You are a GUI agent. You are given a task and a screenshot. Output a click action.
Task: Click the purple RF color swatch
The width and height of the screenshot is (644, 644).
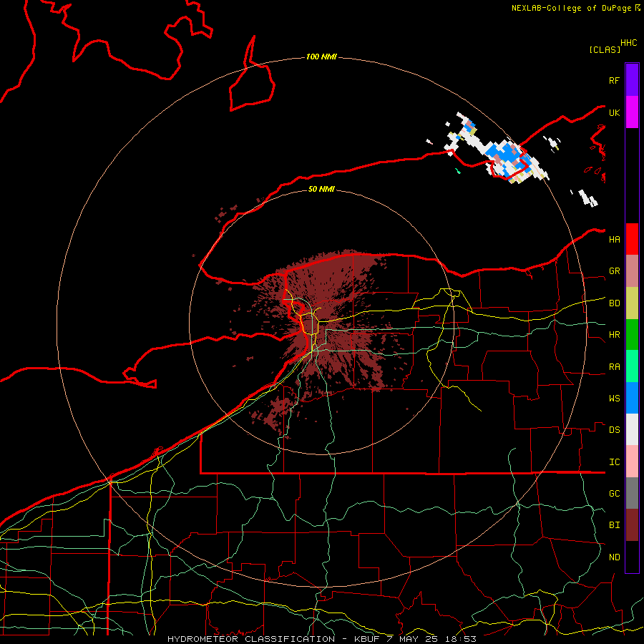click(632, 80)
